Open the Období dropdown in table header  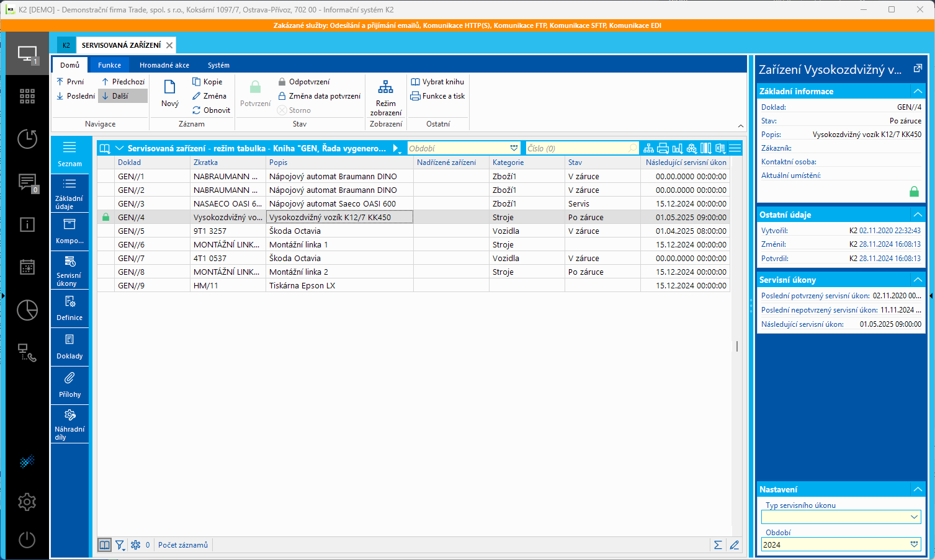[514, 148]
